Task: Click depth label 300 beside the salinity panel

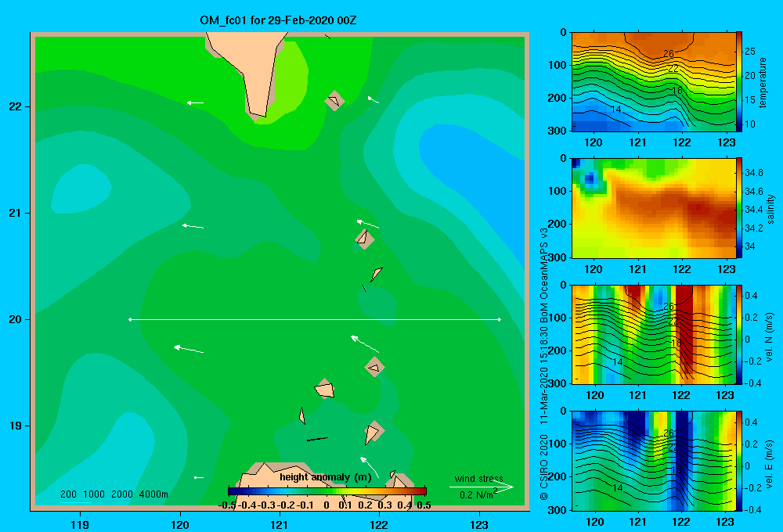Action: [557, 257]
